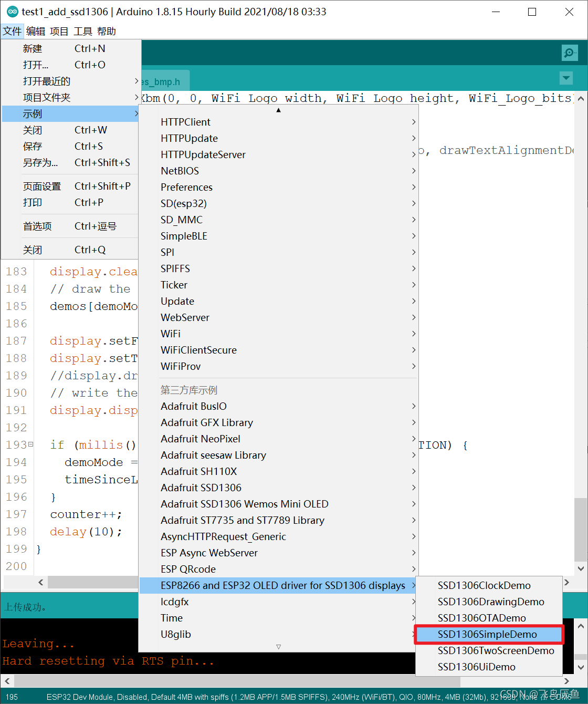588x704 pixels.
Task: Expand SD_MMC examples
Action: 278,220
